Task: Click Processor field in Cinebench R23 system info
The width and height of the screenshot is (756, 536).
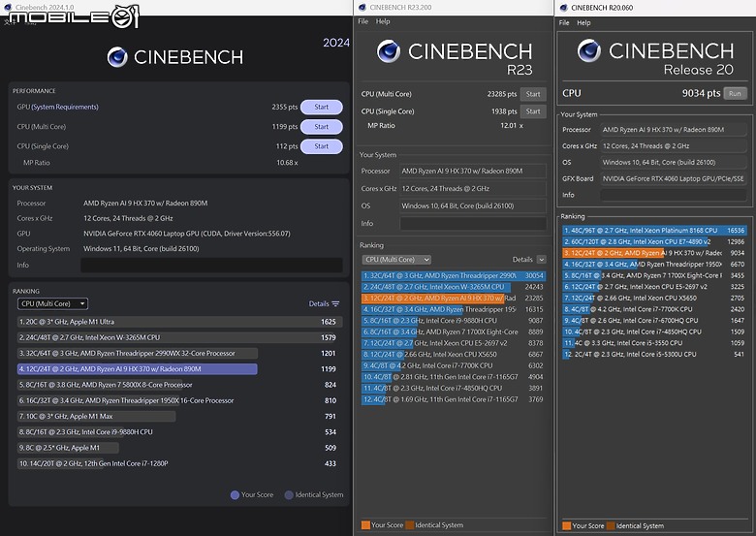Action: pos(473,172)
